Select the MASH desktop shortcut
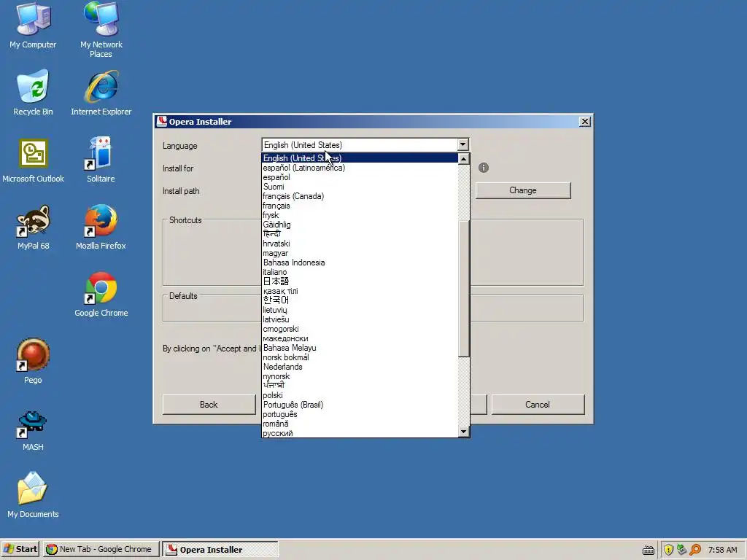747x560 pixels. click(x=33, y=430)
